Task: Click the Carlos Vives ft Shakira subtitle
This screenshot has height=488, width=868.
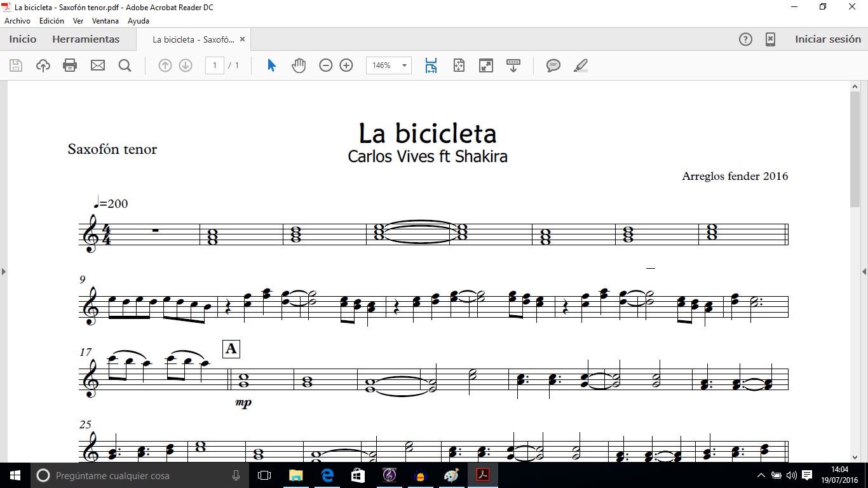Action: coord(428,156)
